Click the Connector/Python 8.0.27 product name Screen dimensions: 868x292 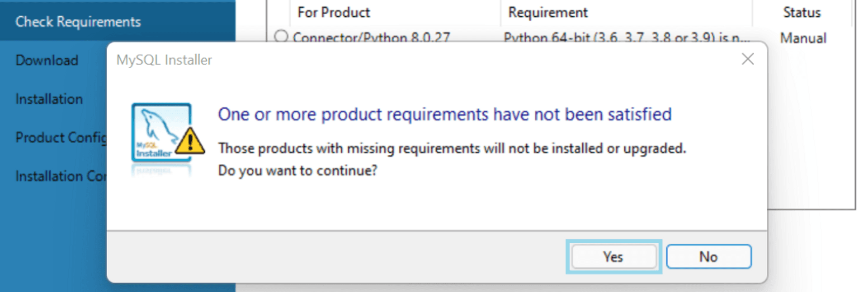pos(371,37)
